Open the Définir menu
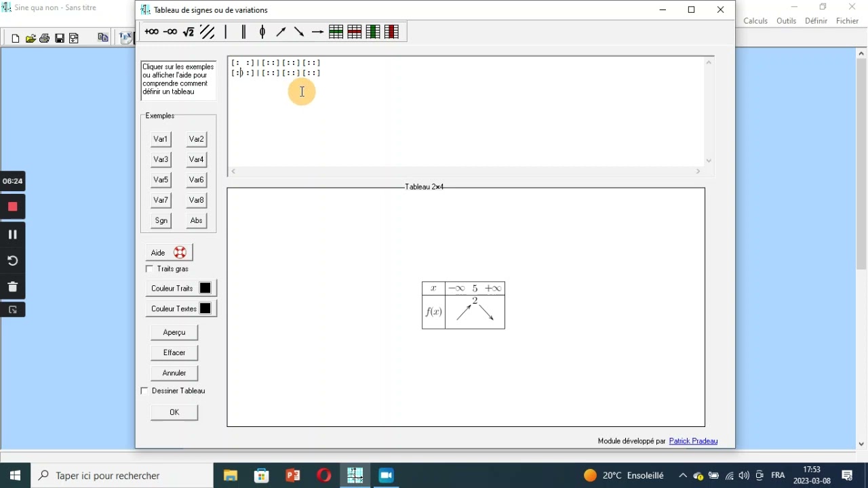 point(816,21)
